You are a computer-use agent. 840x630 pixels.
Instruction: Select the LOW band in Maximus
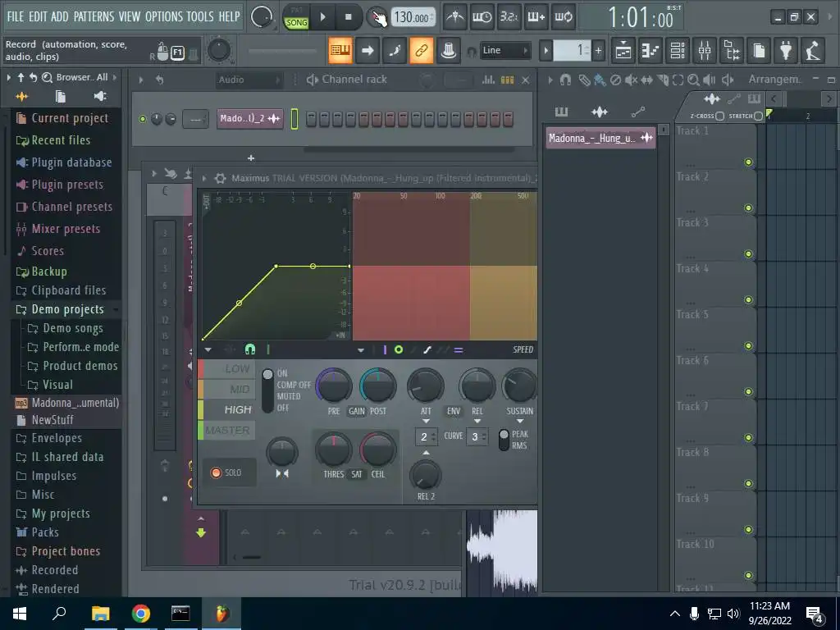(x=227, y=368)
